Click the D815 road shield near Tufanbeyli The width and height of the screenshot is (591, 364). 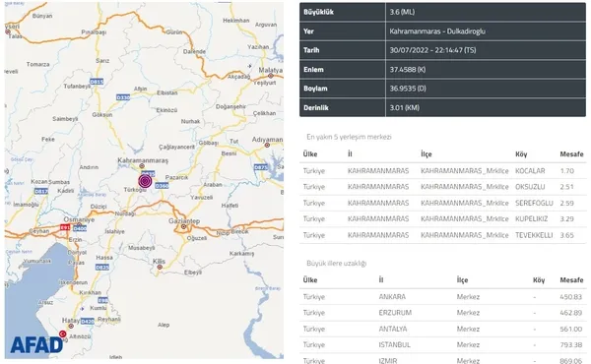[97, 82]
